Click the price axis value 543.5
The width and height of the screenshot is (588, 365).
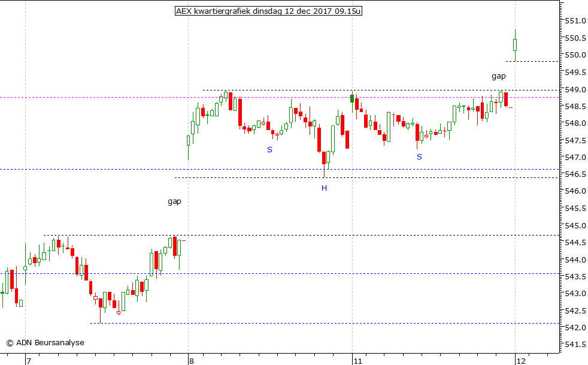575,277
